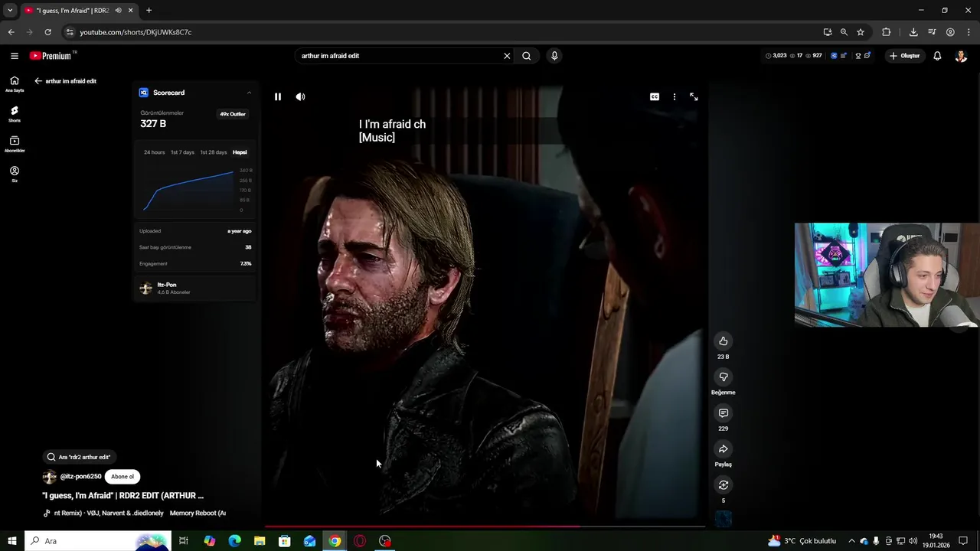This screenshot has width=980, height=551.
Task: Open the extension view counter showing 927
Action: click(813, 56)
